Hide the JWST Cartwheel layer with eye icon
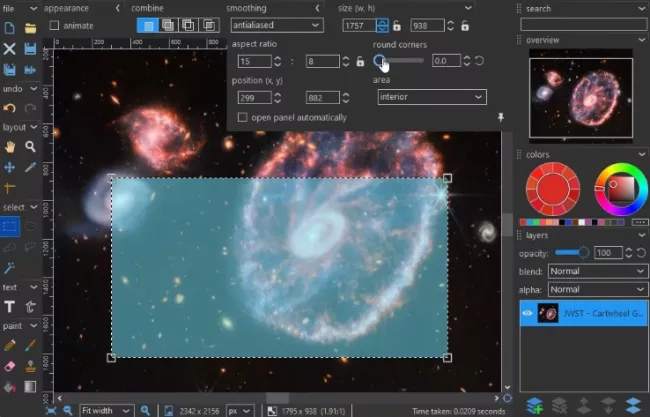 click(x=528, y=312)
